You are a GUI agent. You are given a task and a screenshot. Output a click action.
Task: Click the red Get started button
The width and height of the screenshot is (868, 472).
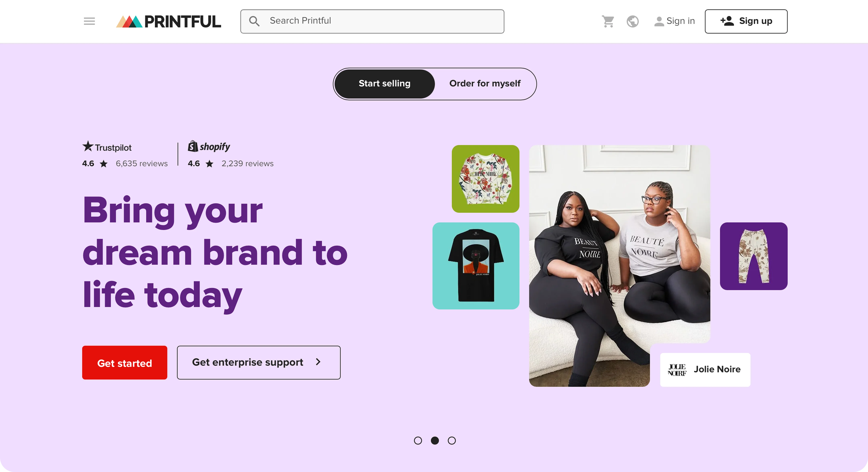pyautogui.click(x=125, y=363)
